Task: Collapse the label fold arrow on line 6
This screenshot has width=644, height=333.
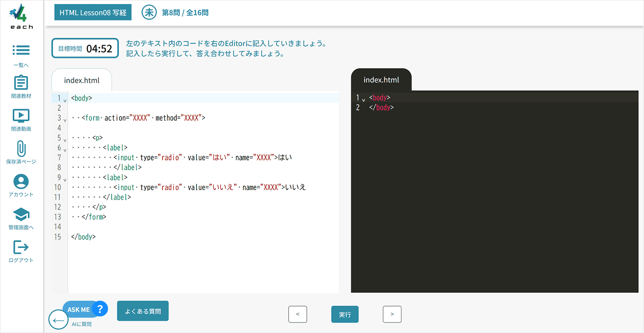Action: point(65,150)
